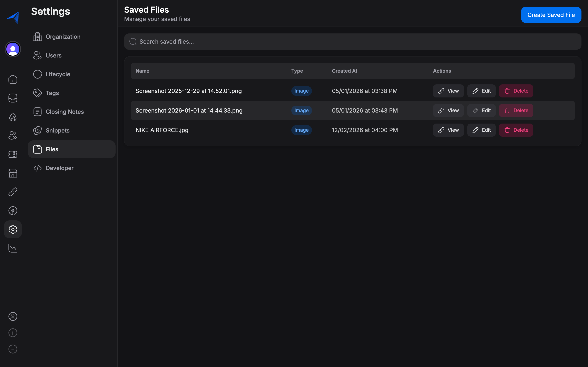Open Organization settings
The width and height of the screenshot is (588, 367).
[63, 37]
